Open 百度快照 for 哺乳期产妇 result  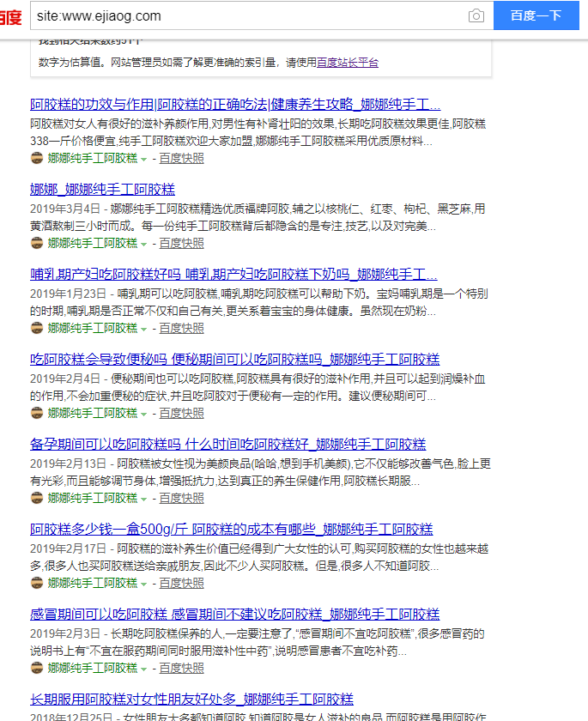pos(182,329)
